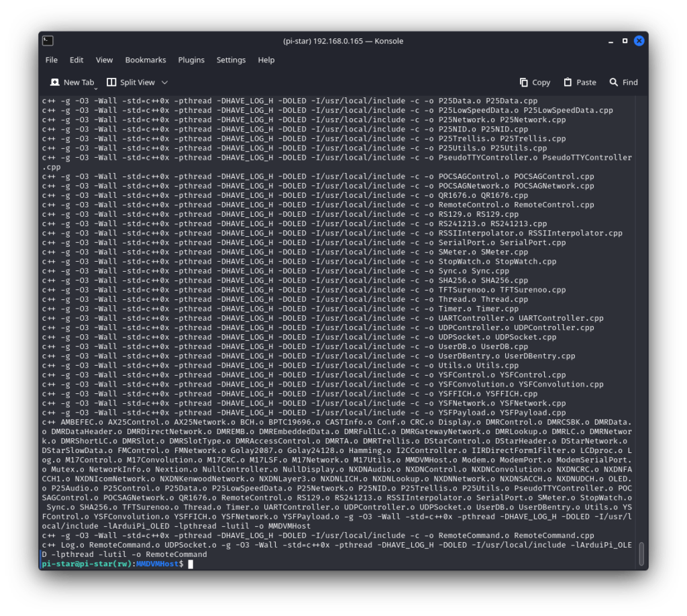Click the P25Trellis.cpp filename

(533, 138)
